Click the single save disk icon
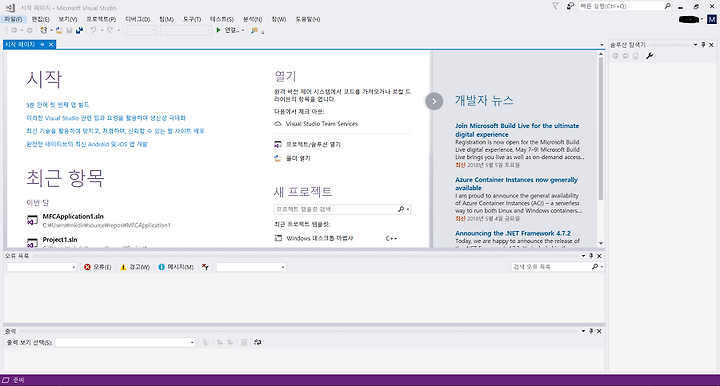 click(69, 30)
